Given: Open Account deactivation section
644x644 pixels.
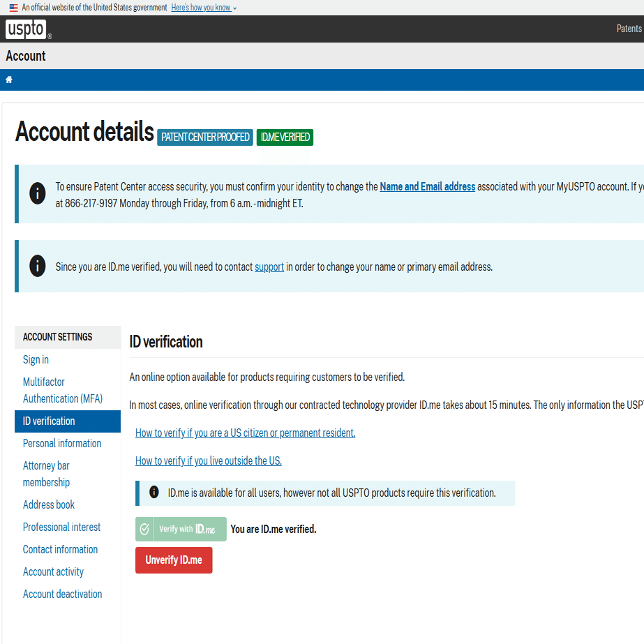Looking at the screenshot, I should pos(62,594).
